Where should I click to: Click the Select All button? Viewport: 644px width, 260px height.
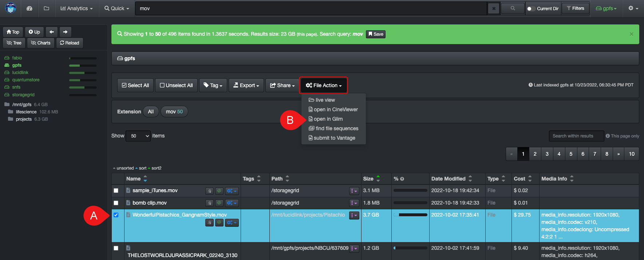(135, 85)
